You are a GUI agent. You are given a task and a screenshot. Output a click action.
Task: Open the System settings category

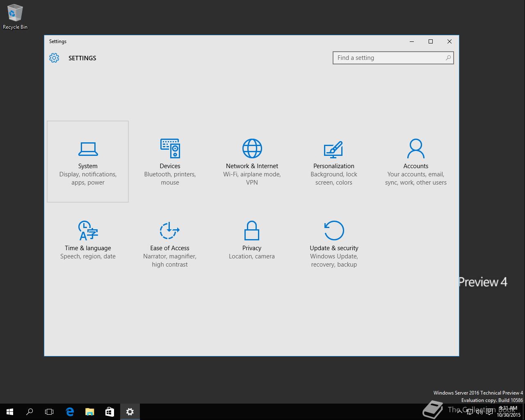[x=88, y=162]
